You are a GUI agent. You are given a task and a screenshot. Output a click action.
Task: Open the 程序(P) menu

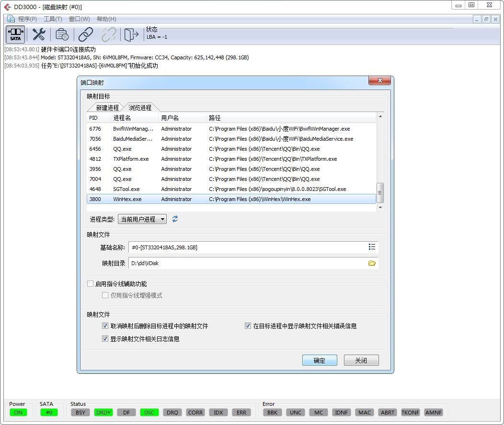click(x=27, y=19)
